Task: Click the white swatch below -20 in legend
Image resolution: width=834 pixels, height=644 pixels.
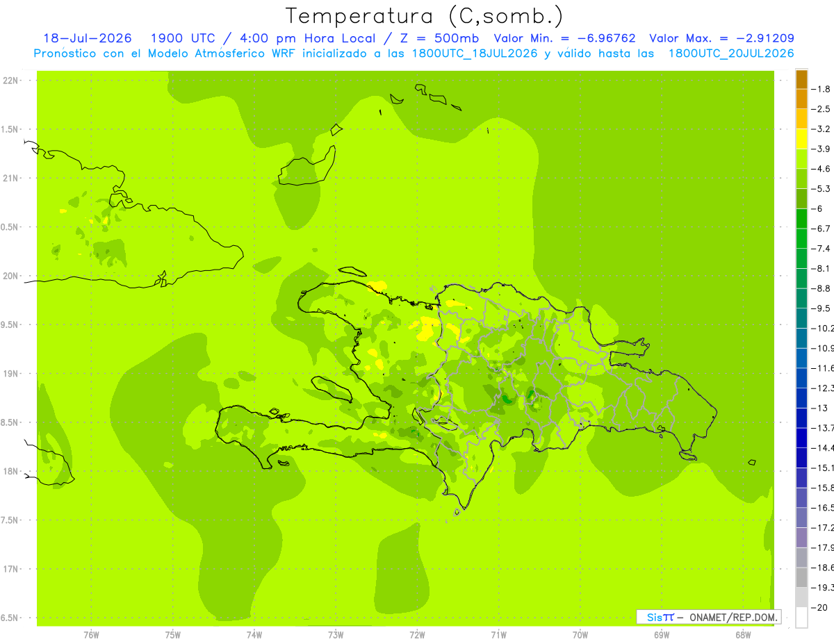Action: [x=801, y=618]
